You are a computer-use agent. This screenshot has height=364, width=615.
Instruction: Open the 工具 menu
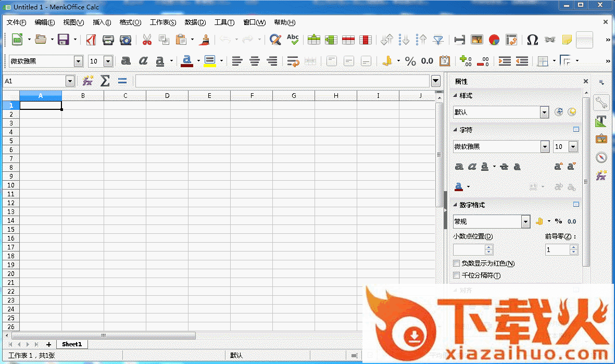[224, 22]
